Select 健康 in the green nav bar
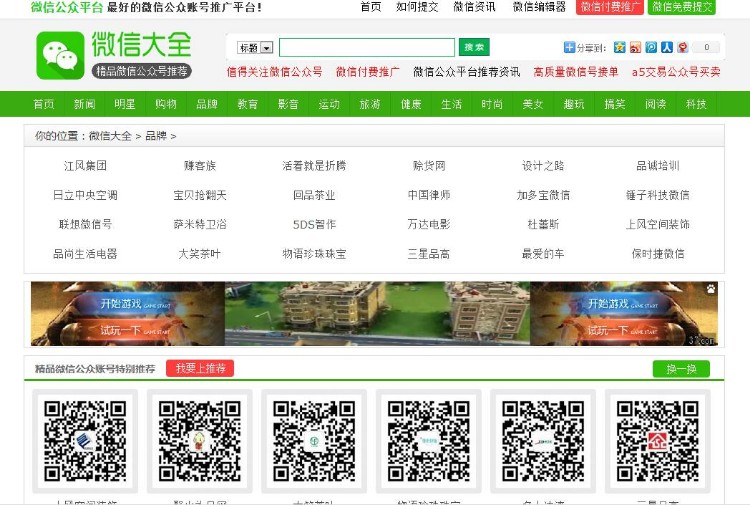750x505 pixels. point(411,104)
